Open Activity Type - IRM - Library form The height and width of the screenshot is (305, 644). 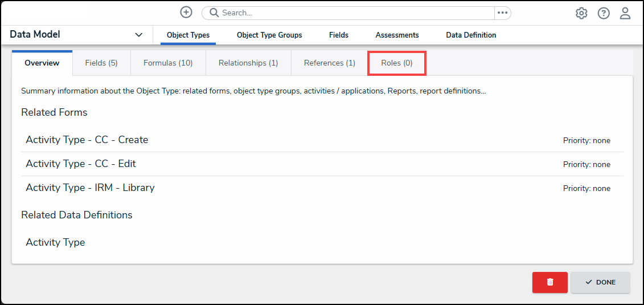[x=90, y=188]
